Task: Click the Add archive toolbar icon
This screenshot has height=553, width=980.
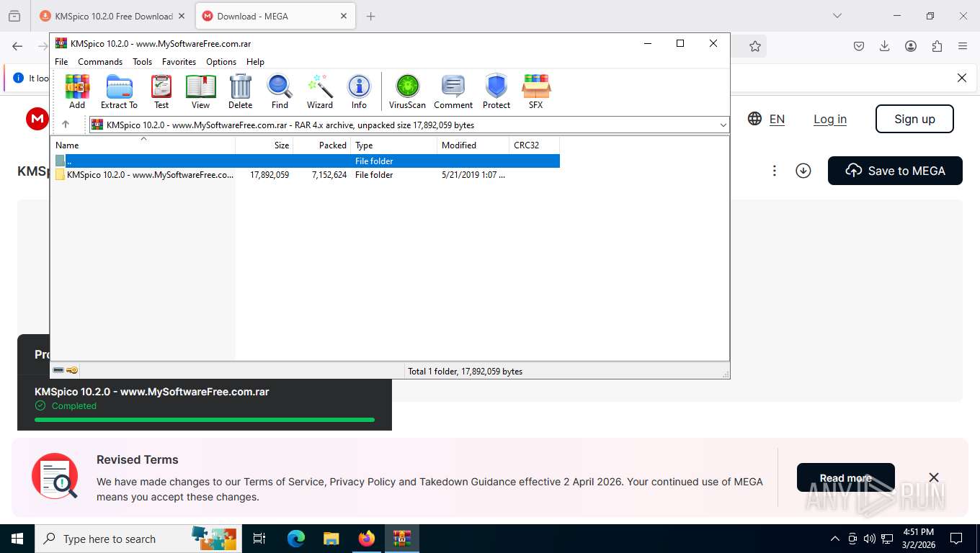Action: point(77,91)
